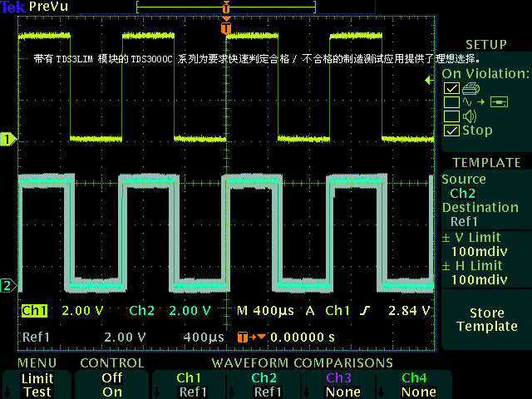Click the orange trigger position T marker
Image resolution: width=532 pixels, height=399 pixels.
point(226,27)
